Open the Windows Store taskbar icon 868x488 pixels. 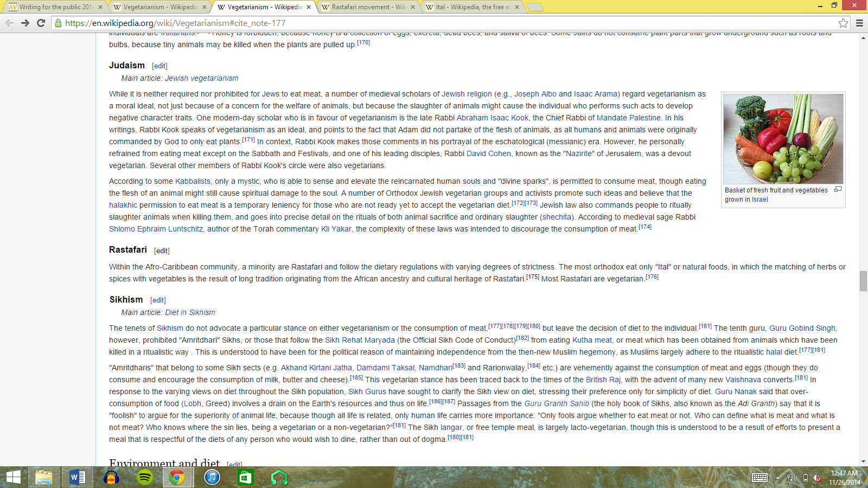(x=245, y=478)
